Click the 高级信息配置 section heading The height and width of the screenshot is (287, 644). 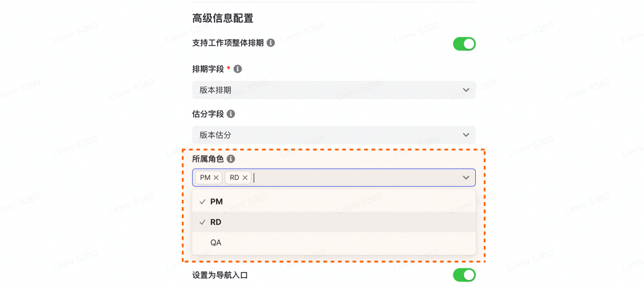[223, 18]
